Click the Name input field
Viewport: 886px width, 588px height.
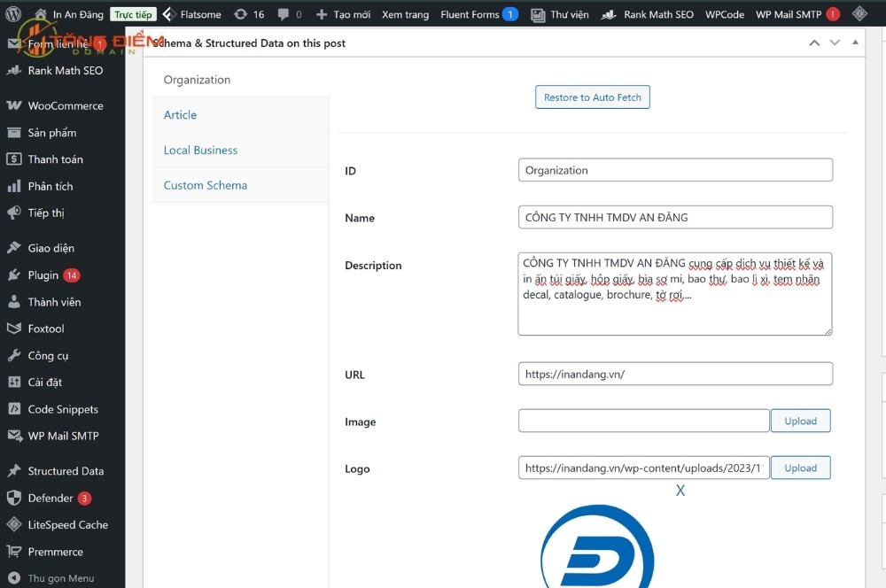tap(675, 217)
